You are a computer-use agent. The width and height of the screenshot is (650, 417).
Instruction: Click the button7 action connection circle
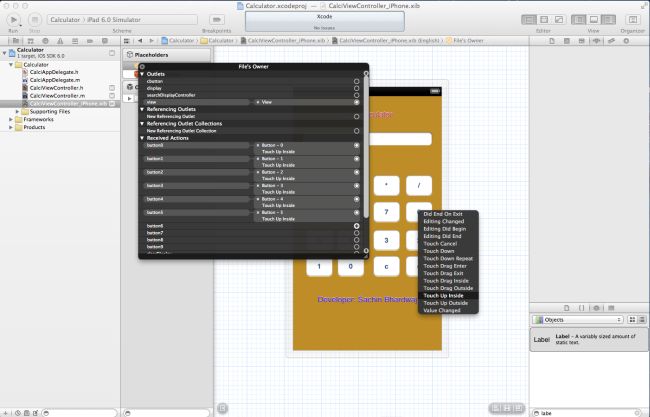pos(357,233)
